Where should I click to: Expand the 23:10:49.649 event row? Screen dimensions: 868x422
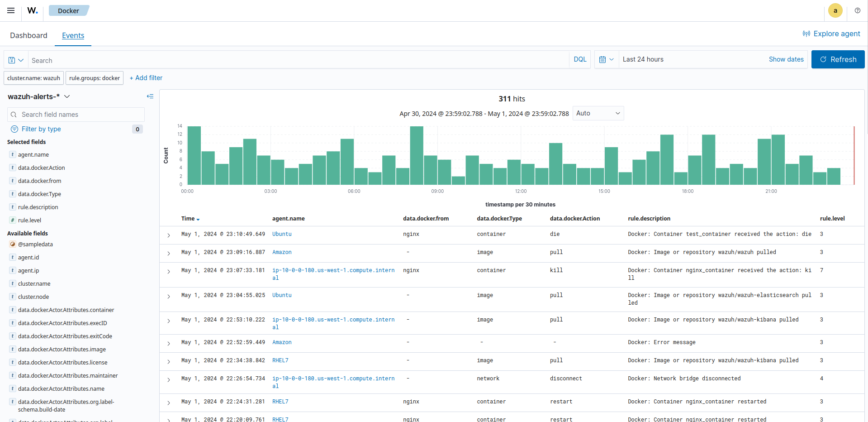click(x=169, y=235)
